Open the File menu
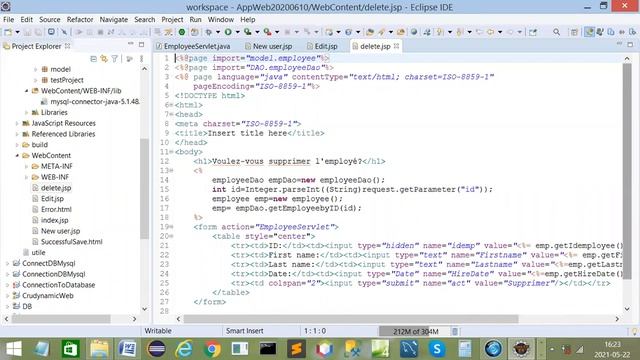Screen dimensions: 640x360 coord(8,20)
